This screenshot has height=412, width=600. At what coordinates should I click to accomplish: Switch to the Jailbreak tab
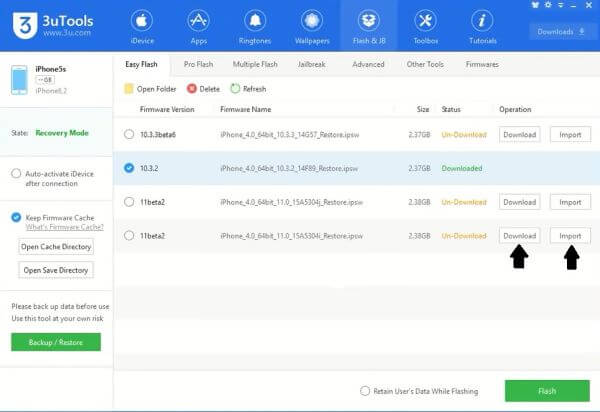(x=311, y=64)
